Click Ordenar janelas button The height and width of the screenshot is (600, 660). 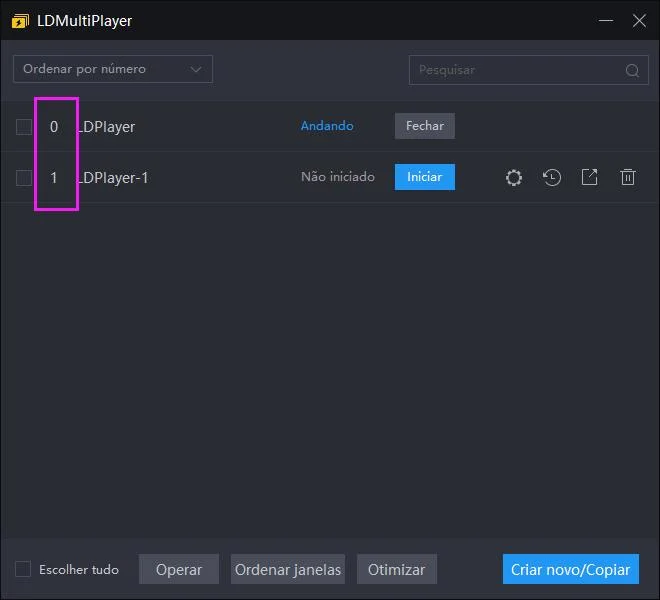tap(288, 569)
